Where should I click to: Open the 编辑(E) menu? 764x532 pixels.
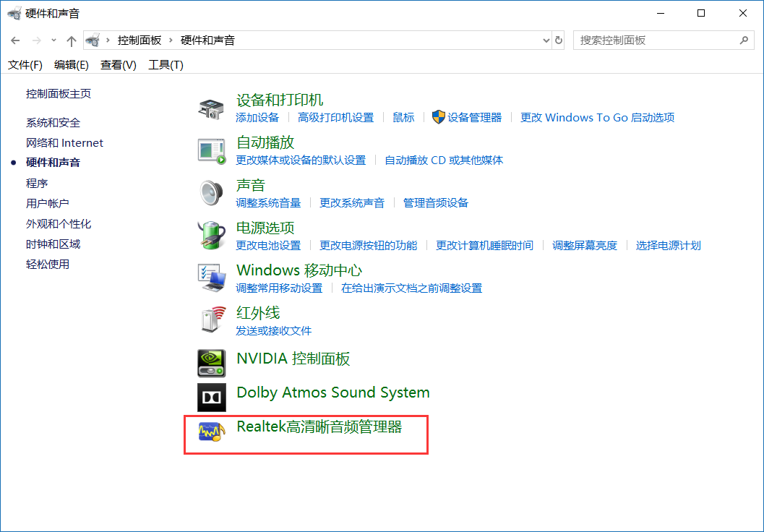pyautogui.click(x=72, y=65)
